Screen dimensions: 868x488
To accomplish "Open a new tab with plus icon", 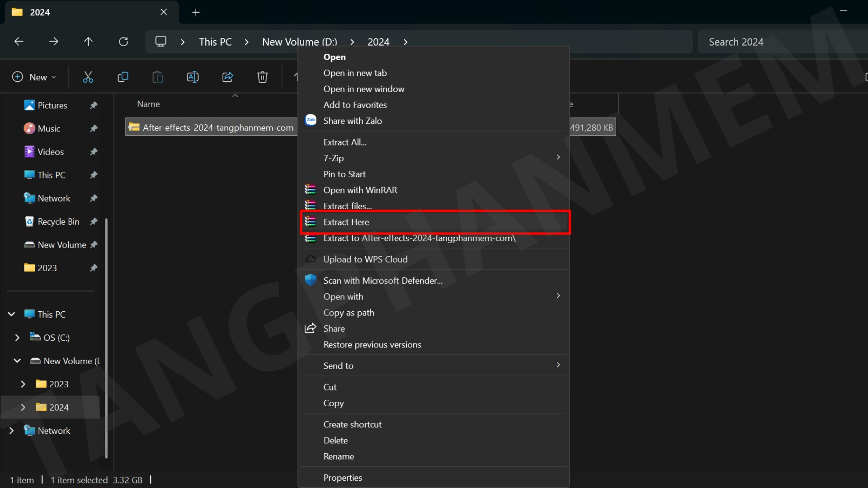I will (x=196, y=12).
